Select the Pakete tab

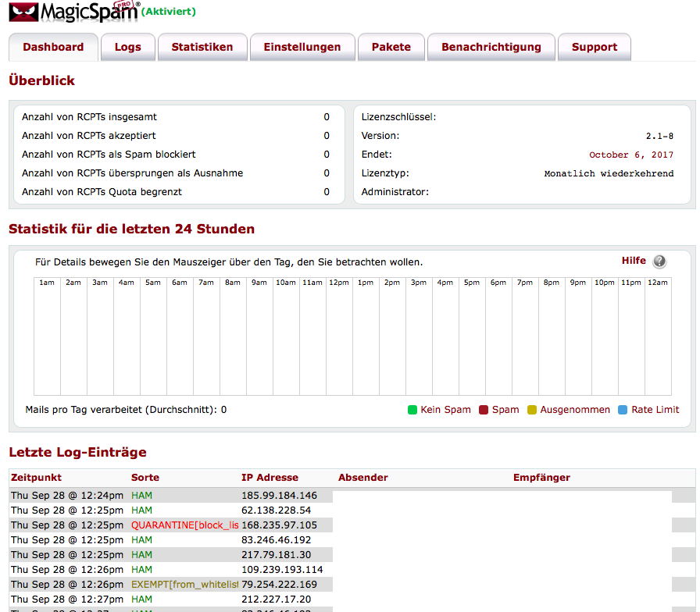point(391,47)
